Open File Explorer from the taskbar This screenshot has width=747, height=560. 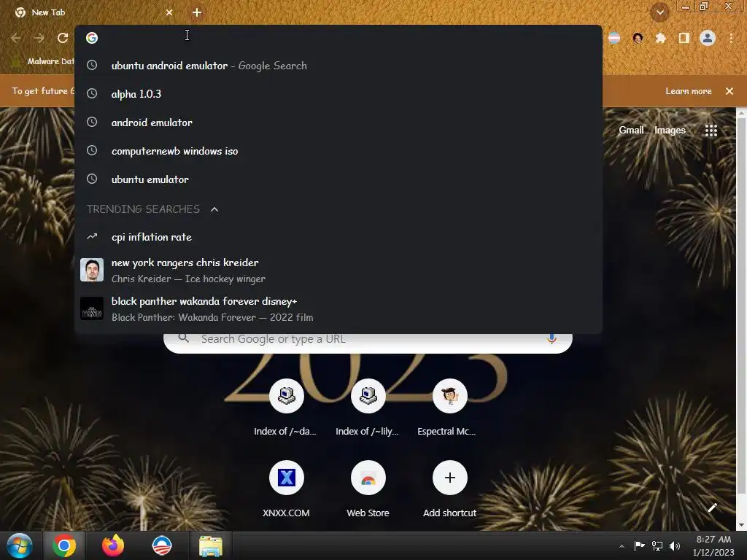tap(211, 545)
